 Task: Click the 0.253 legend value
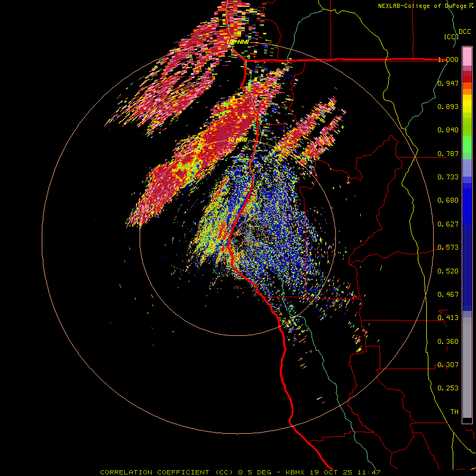tap(448, 388)
